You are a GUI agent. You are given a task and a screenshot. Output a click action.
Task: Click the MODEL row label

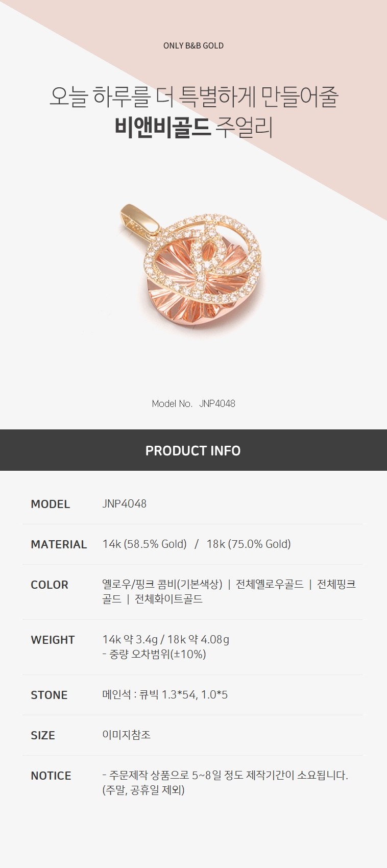(51, 504)
